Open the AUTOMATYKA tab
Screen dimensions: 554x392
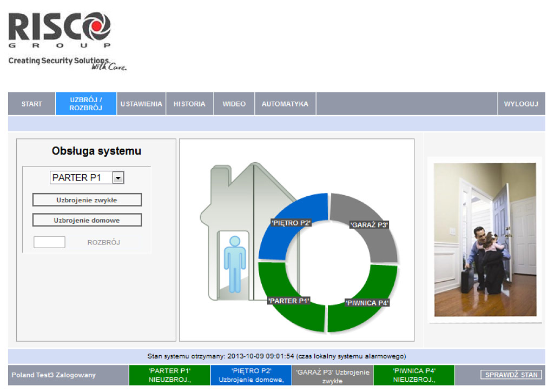(285, 104)
